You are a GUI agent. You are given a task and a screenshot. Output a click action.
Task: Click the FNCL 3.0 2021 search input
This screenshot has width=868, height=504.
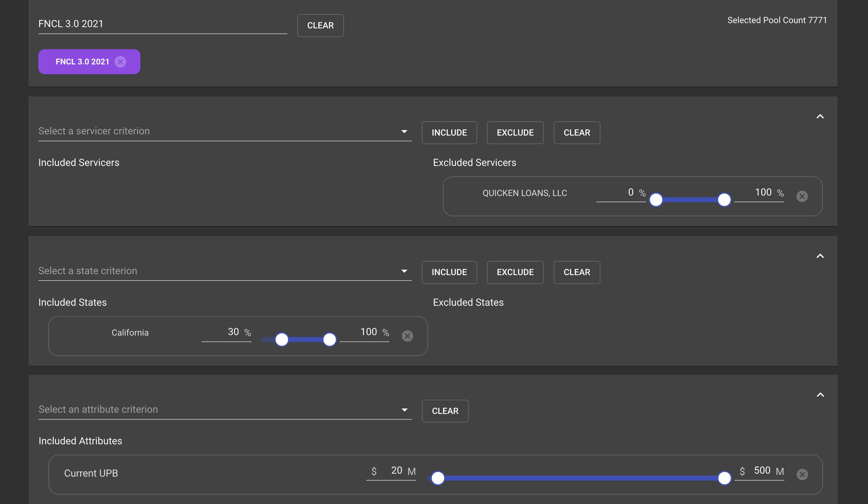(163, 24)
